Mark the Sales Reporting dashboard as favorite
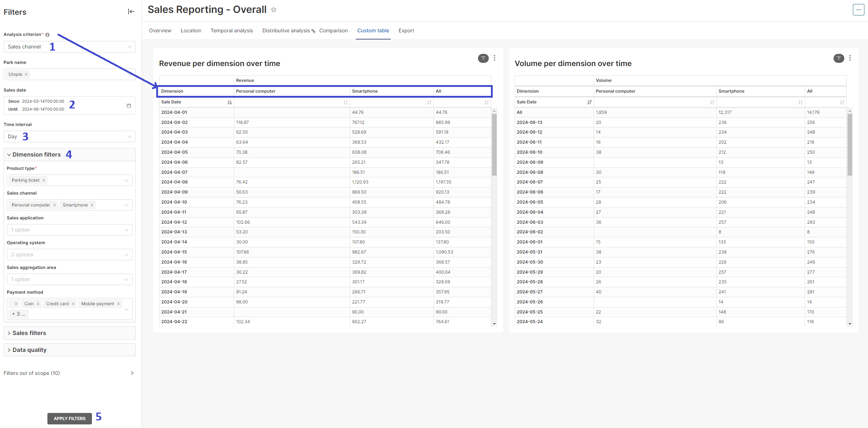Image resolution: width=868 pixels, height=428 pixels. pyautogui.click(x=274, y=10)
